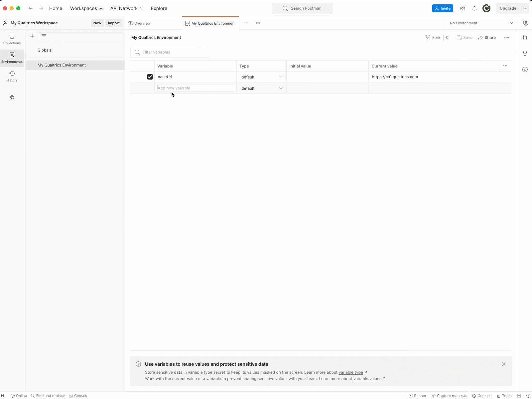The height and width of the screenshot is (399, 532).
Task: Click baseUrl initial value cell
Action: (328, 77)
